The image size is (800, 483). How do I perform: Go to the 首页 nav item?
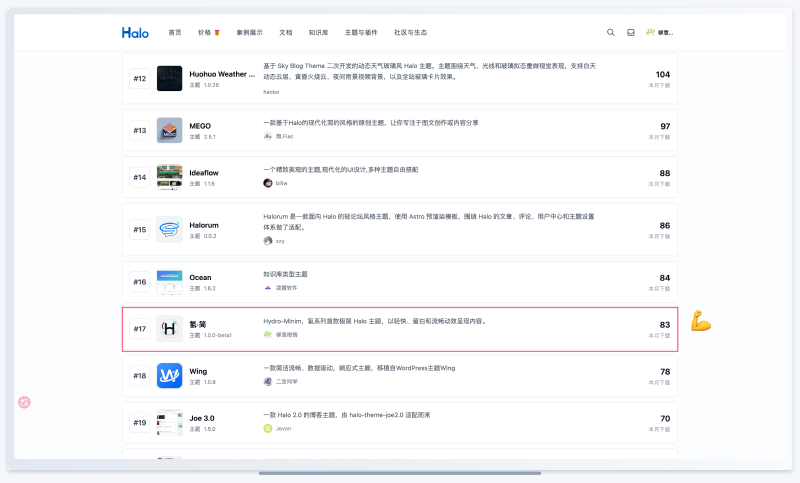pos(175,32)
